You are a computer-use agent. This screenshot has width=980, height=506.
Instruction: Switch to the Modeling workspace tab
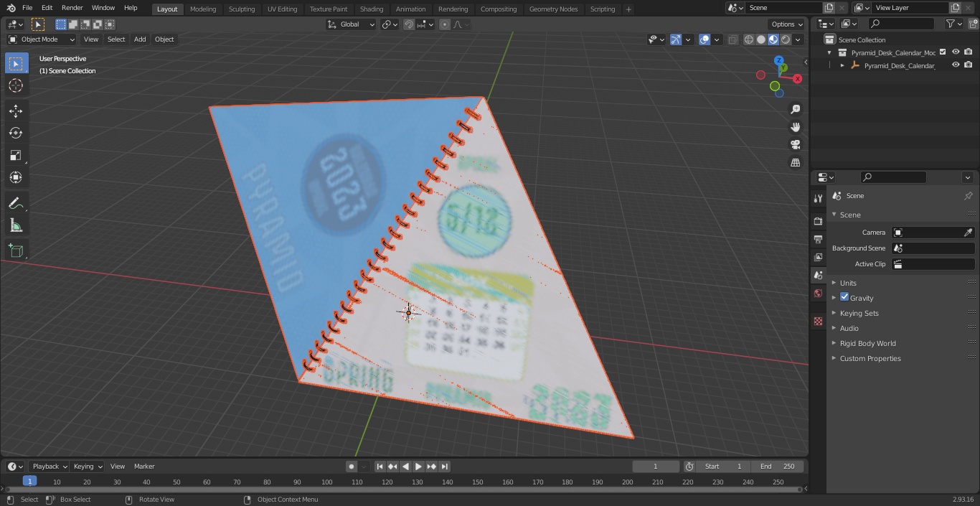[203, 9]
